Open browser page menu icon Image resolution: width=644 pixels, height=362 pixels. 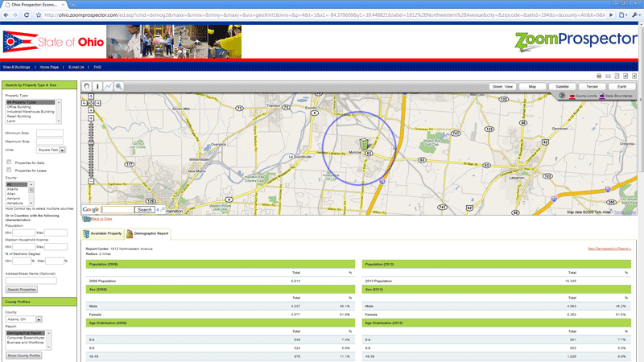[x=622, y=14]
